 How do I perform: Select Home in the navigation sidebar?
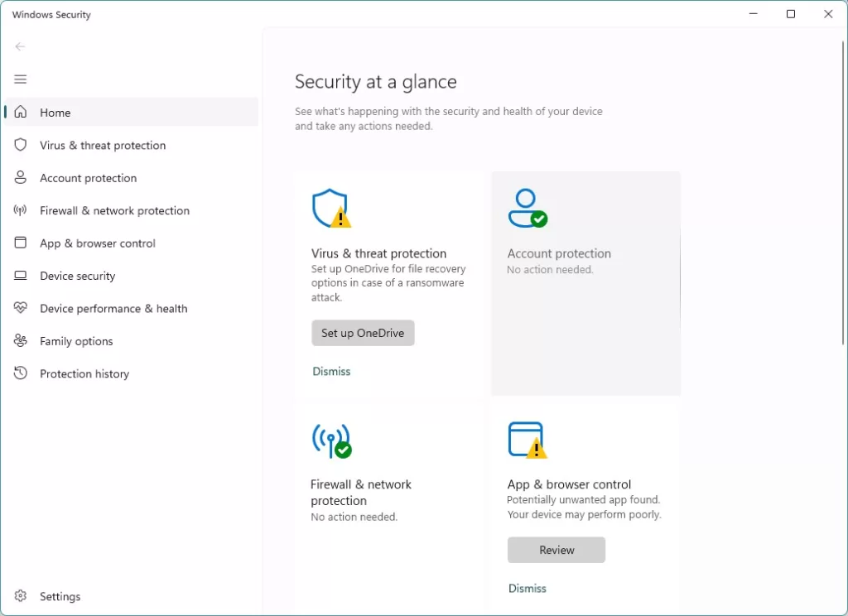click(132, 112)
